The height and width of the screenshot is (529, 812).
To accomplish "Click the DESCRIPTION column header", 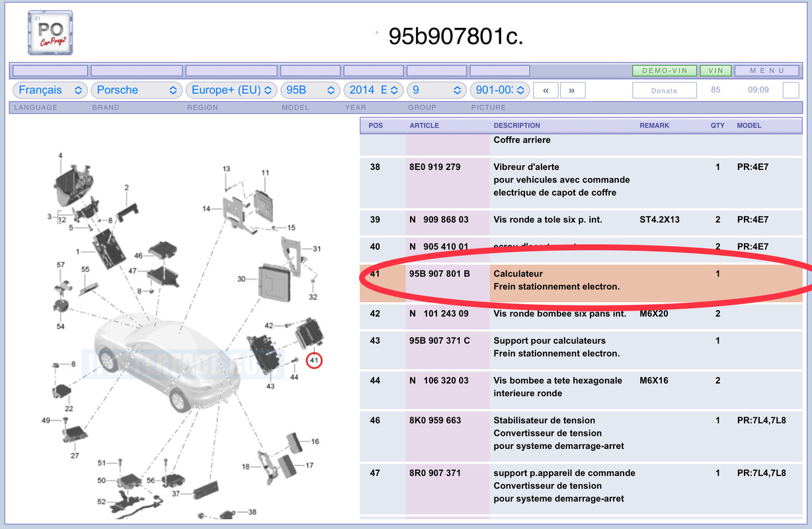I will point(517,126).
